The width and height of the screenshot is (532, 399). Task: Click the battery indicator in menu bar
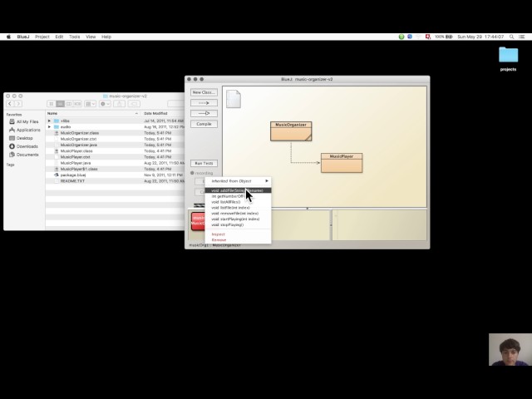pos(444,37)
